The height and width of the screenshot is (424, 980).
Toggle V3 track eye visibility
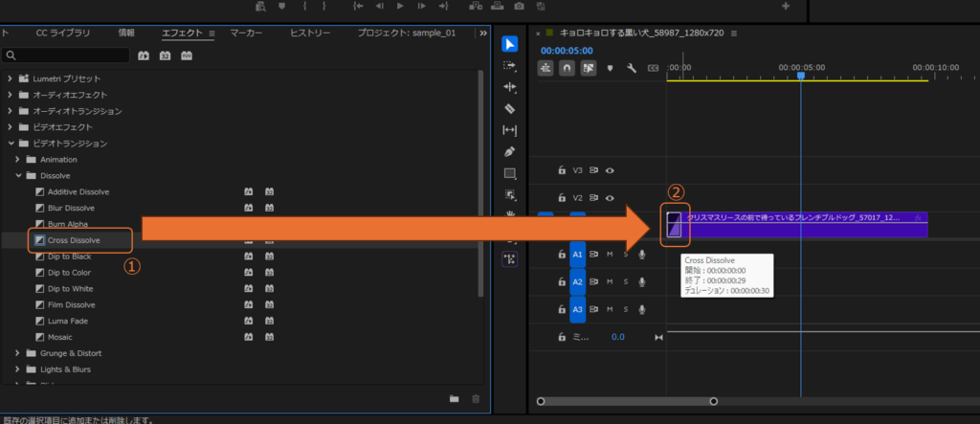click(610, 170)
